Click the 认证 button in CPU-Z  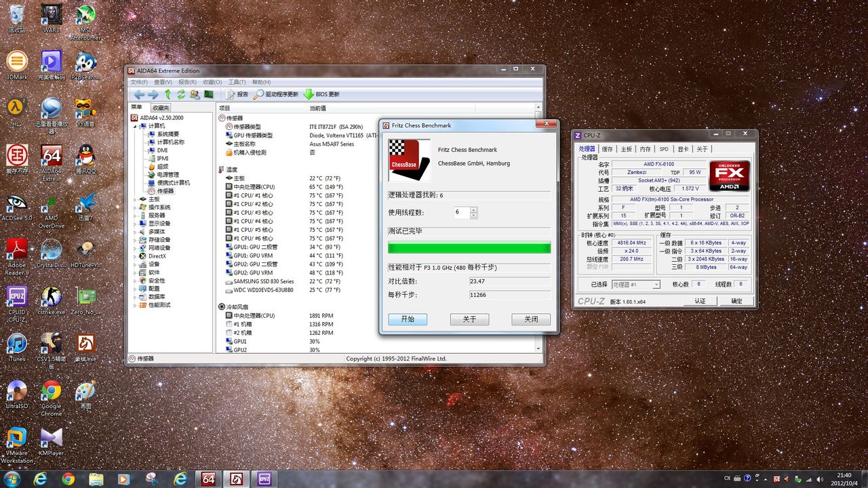[x=700, y=301]
